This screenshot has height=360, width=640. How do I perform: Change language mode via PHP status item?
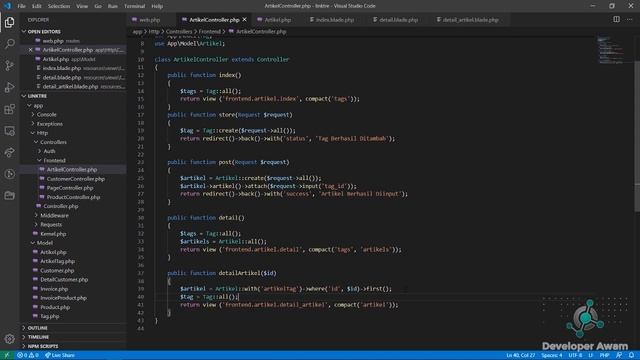coord(604,355)
